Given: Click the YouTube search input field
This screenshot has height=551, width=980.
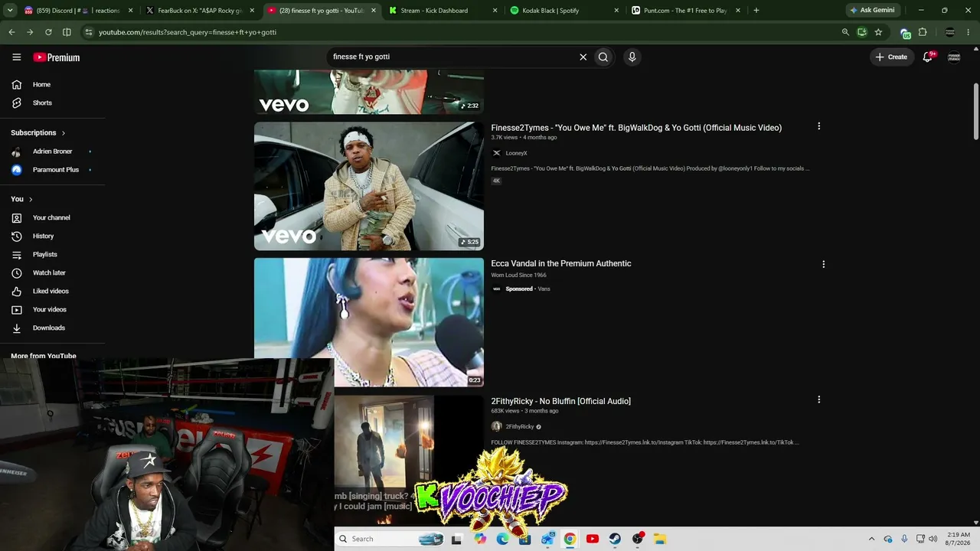Looking at the screenshot, I should pyautogui.click(x=452, y=57).
